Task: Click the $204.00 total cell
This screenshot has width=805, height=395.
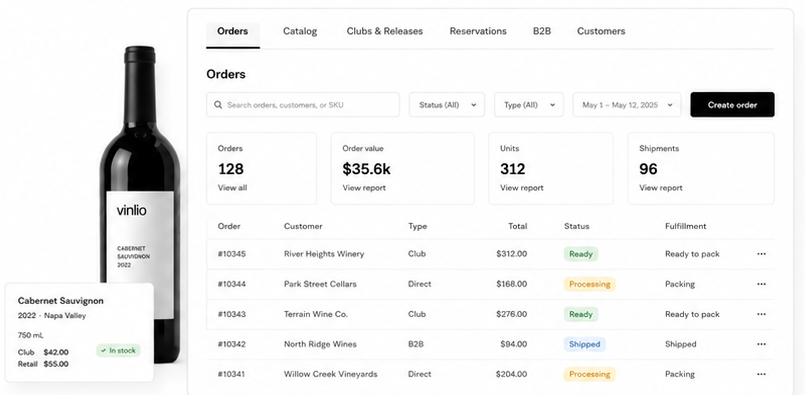Action: click(511, 374)
